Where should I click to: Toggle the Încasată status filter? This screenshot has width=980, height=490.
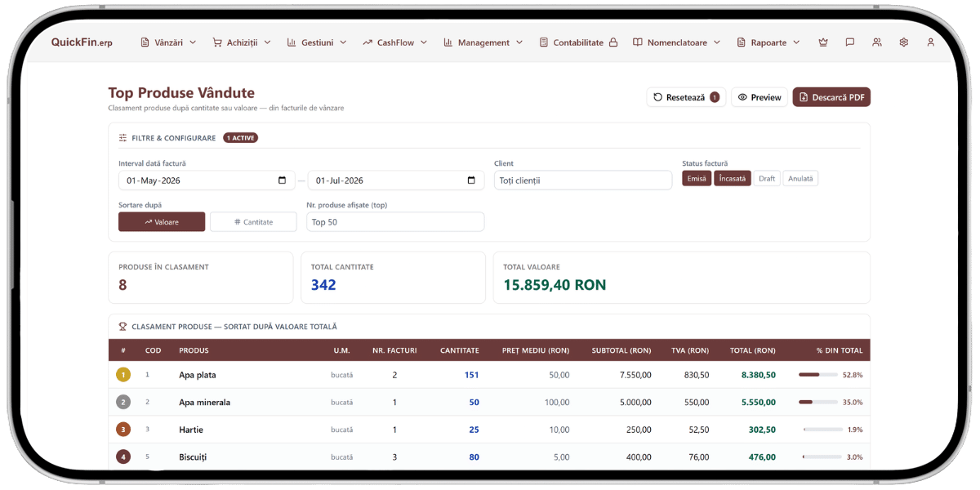733,179
